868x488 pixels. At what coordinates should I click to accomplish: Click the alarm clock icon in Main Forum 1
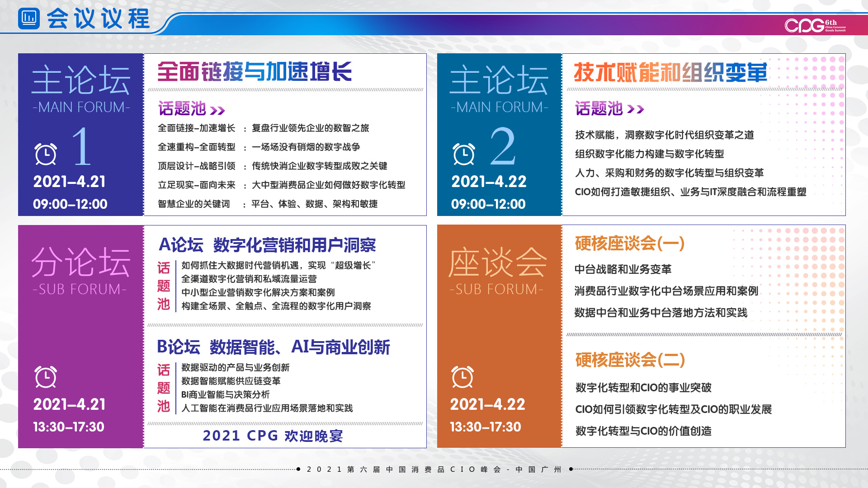point(46,154)
